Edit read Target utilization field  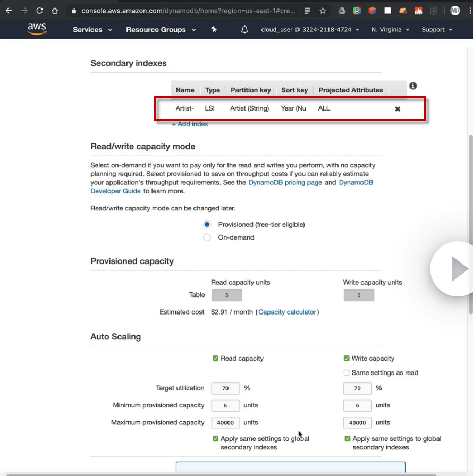(225, 388)
